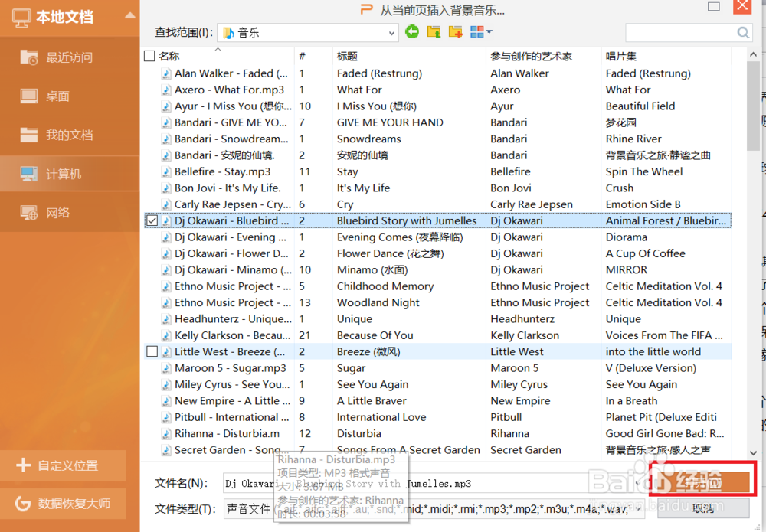
Task: Click into the search input field
Action: pos(681,33)
